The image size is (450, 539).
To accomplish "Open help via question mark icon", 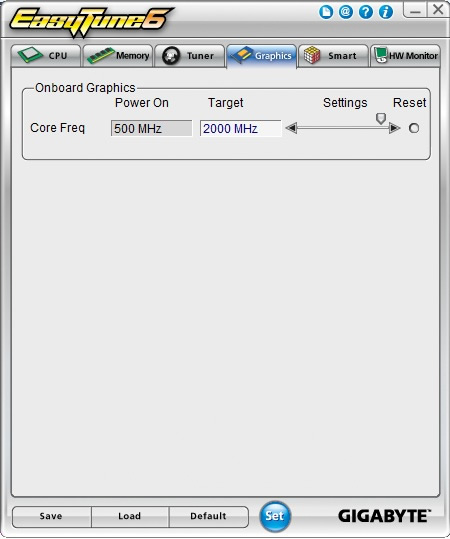I will (x=365, y=12).
